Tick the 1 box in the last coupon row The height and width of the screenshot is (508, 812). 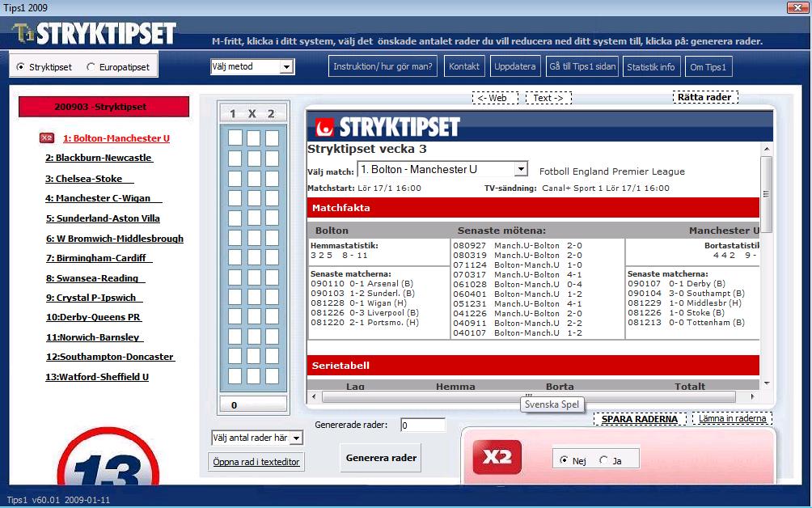click(235, 376)
